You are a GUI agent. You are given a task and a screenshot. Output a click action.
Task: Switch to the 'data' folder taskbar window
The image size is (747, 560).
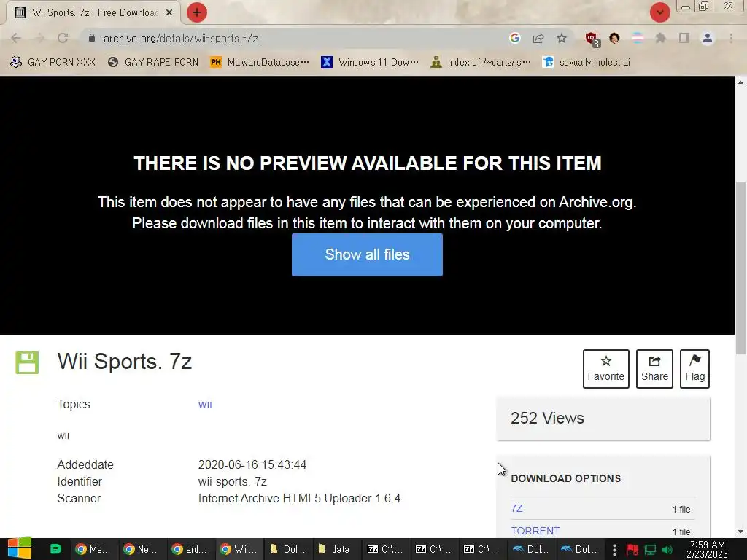pyautogui.click(x=335, y=549)
